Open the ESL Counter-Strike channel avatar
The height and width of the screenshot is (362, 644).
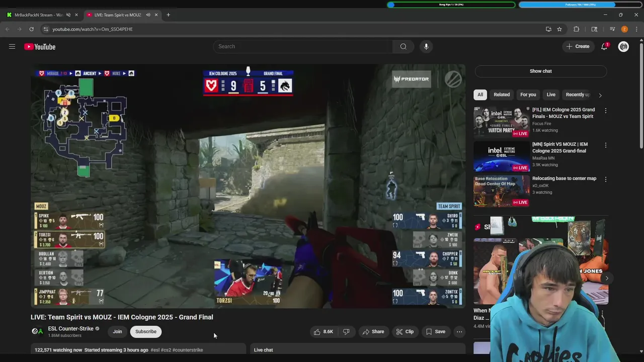coord(37,331)
